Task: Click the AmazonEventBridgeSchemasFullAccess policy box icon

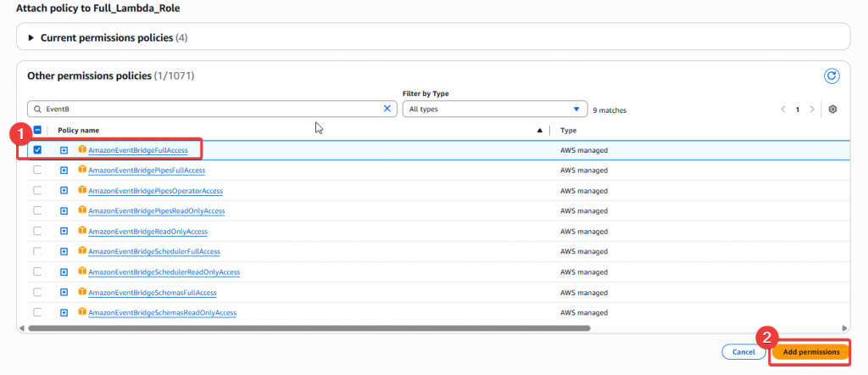Action: click(82, 291)
